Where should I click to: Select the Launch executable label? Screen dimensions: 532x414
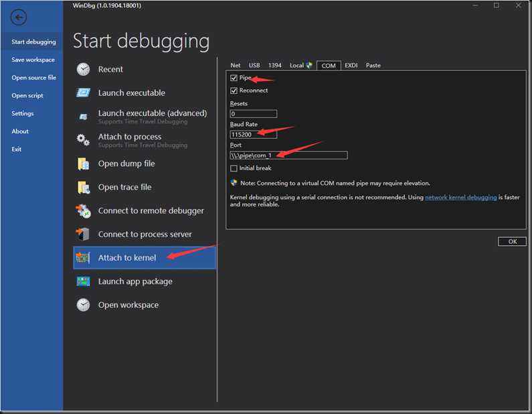132,92
